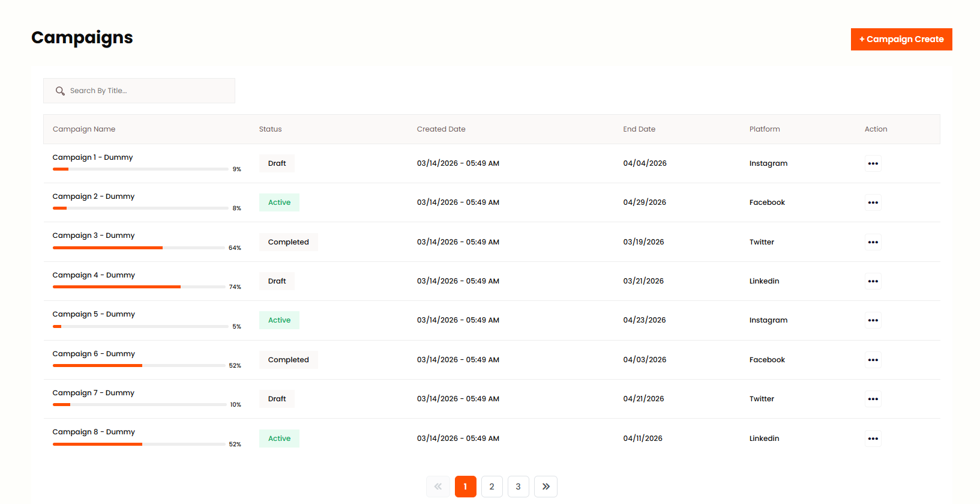Image resolution: width=980 pixels, height=504 pixels.
Task: Click Campaign 3 progress bar at 64%
Action: (139, 247)
